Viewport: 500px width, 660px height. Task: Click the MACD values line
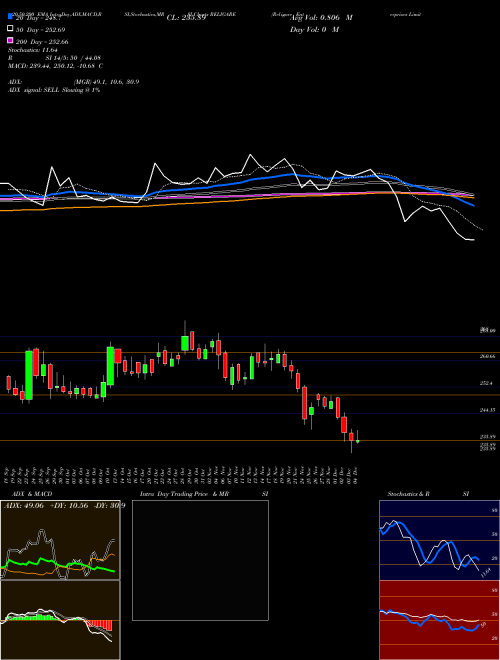click(56, 66)
